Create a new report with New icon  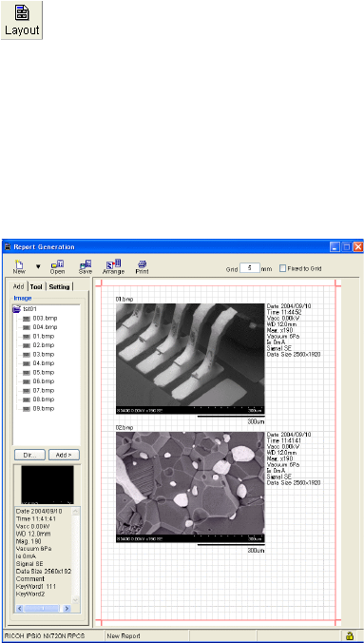click(19, 267)
